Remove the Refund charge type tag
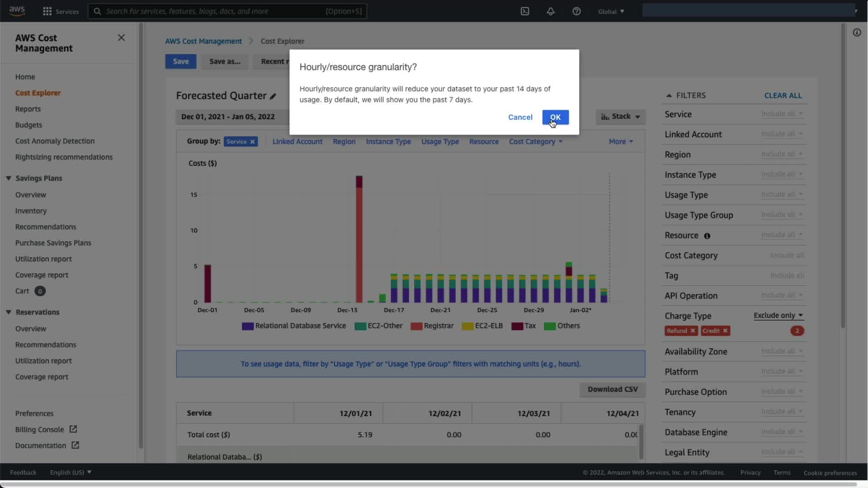Viewport: 868px width, 488px height. (693, 331)
